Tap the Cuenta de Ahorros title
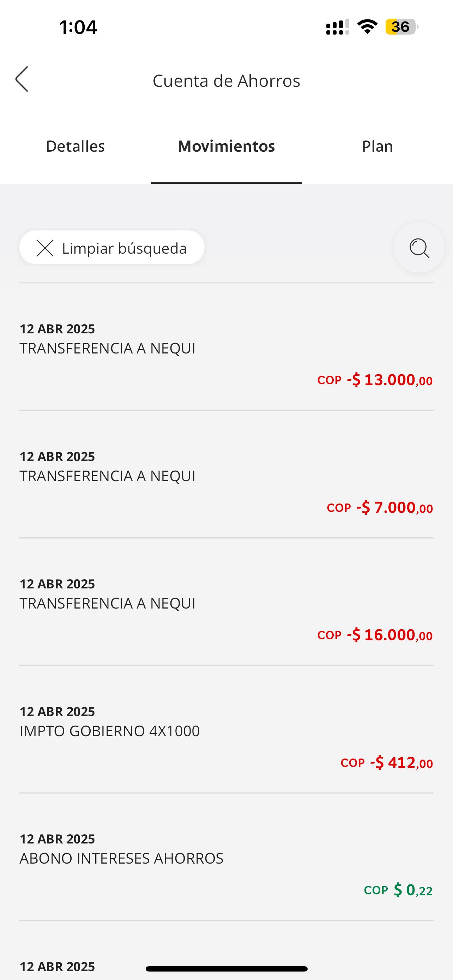The height and width of the screenshot is (980, 453). tap(226, 81)
